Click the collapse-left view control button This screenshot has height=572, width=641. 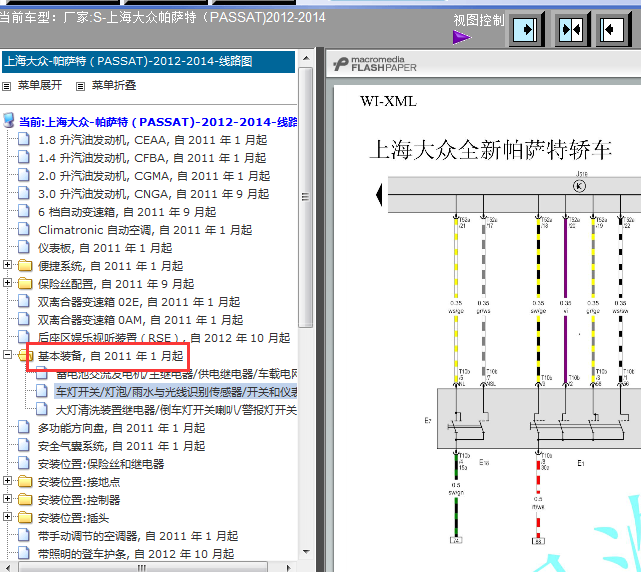(612, 29)
